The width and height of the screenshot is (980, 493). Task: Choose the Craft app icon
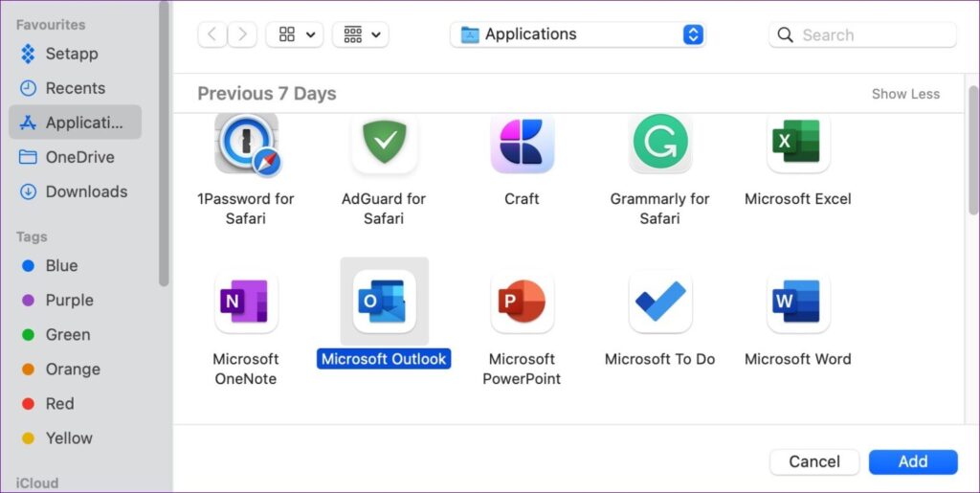tap(522, 144)
